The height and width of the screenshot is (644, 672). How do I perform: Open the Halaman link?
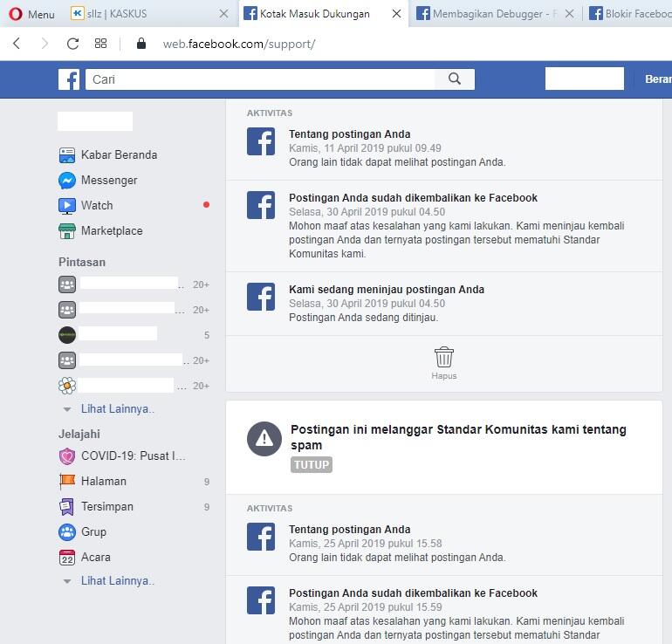104,481
